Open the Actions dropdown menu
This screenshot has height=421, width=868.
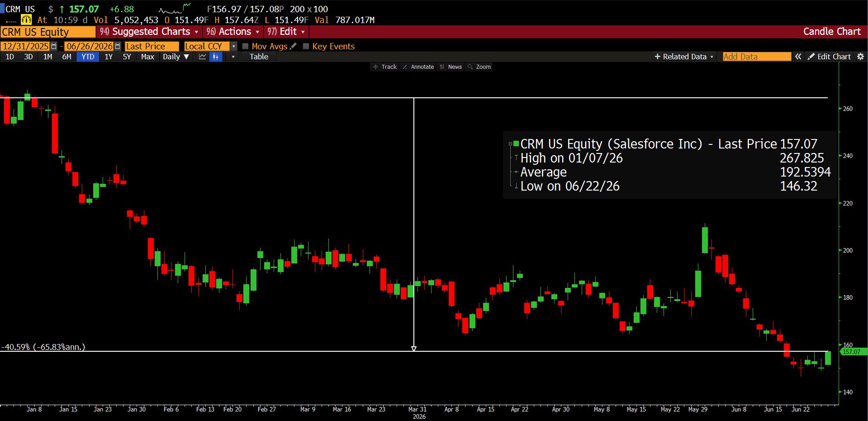pyautogui.click(x=233, y=32)
